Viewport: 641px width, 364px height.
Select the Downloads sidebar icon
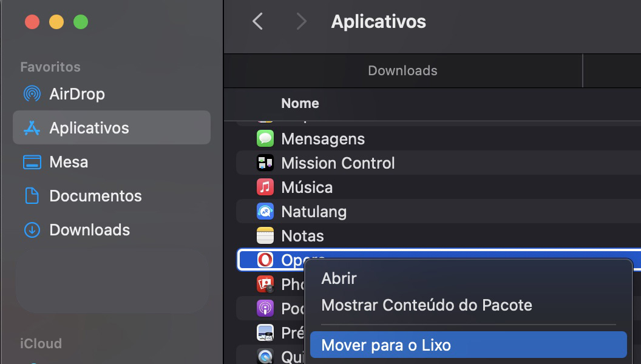[31, 230]
